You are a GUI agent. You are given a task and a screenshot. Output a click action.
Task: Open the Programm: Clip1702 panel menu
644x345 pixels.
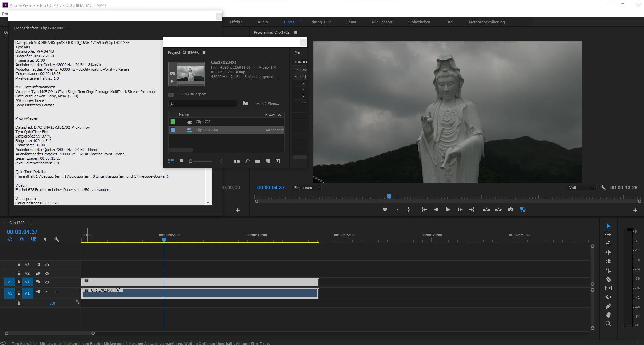(296, 32)
